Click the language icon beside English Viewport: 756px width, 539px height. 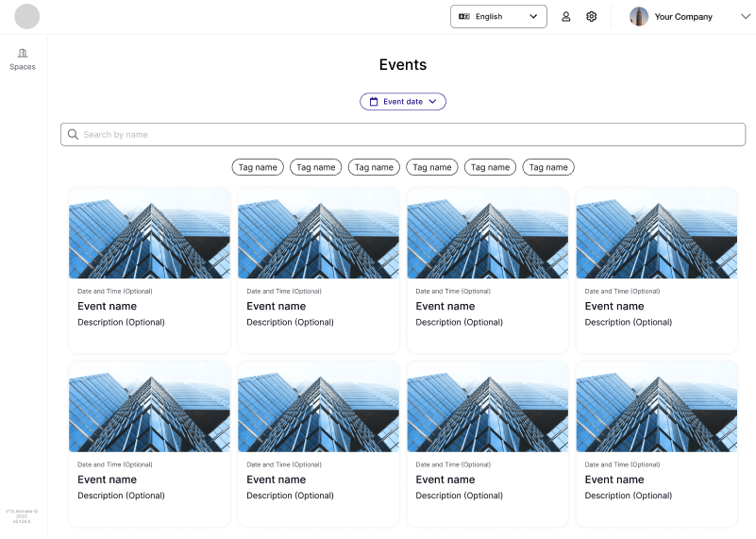tap(463, 16)
